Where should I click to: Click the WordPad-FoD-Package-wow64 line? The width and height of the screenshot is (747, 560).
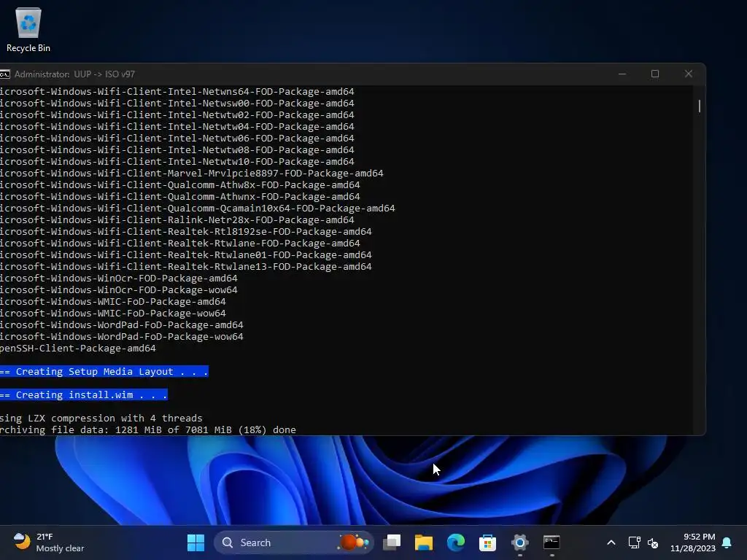tap(122, 337)
